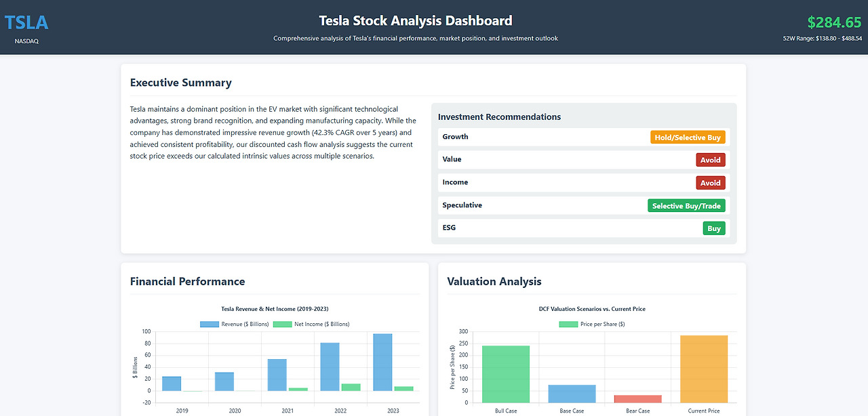The height and width of the screenshot is (416, 868).
Task: Click the 2023 net income bar
Action: click(404, 389)
